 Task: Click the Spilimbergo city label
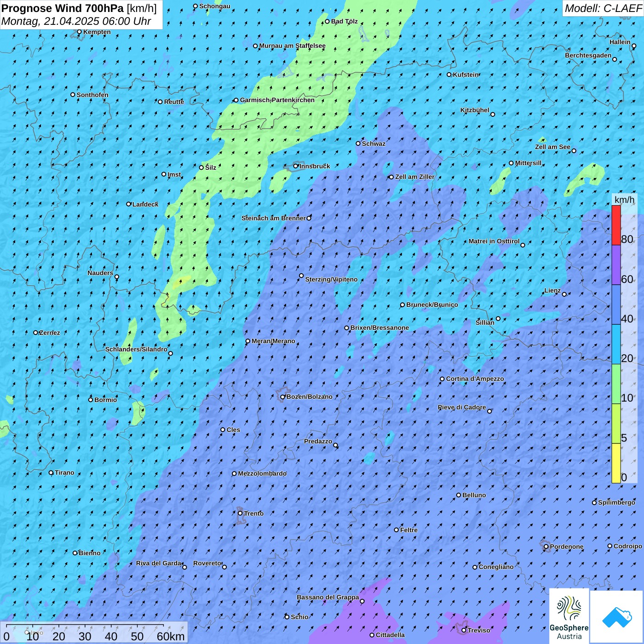tap(616, 502)
